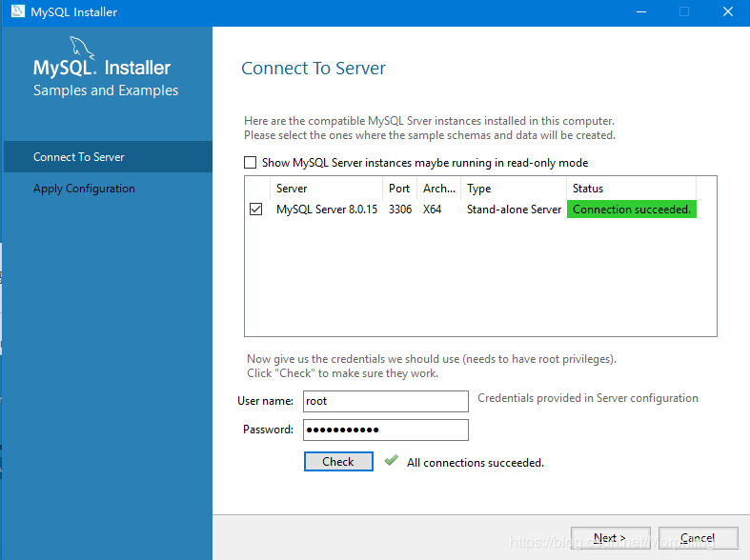This screenshot has width=750, height=560.
Task: Uncheck the MySQL Server 8.0.15 row checkbox
Action: click(256, 210)
